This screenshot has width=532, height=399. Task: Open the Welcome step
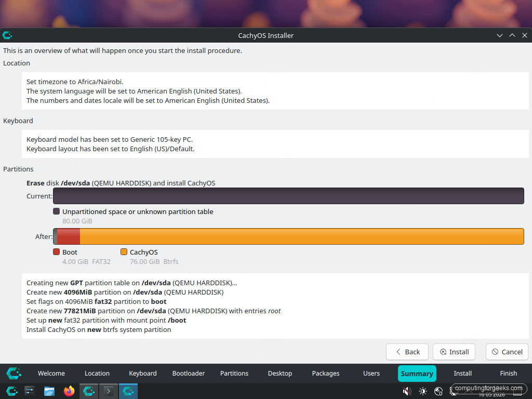point(51,373)
